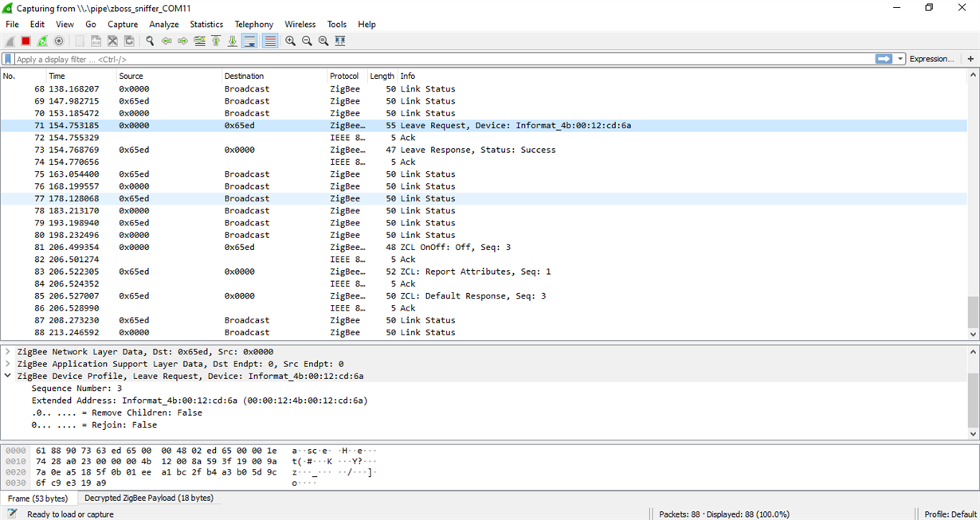Sort packets by the Source column header
The width and height of the screenshot is (980, 520).
[x=169, y=76]
